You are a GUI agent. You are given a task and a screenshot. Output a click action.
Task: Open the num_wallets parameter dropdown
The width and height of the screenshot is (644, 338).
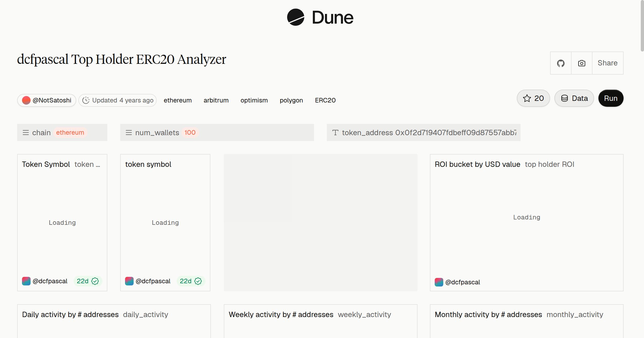[217, 133]
